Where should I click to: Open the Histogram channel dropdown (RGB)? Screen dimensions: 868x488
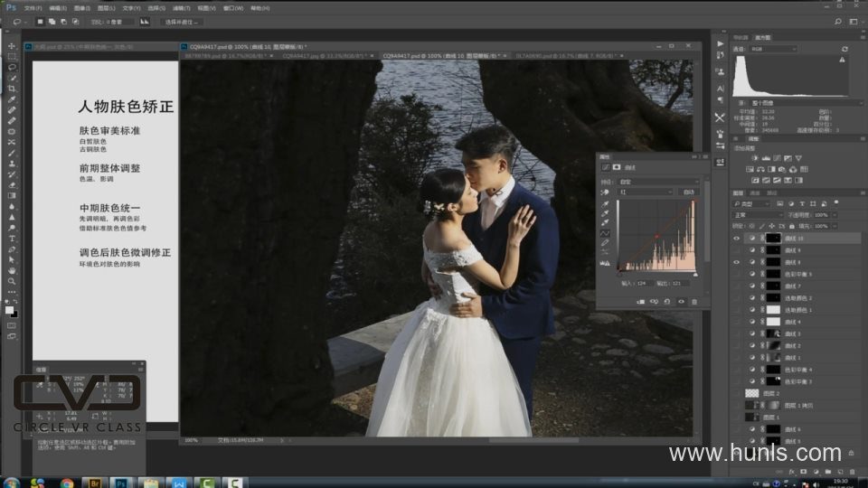click(773, 49)
